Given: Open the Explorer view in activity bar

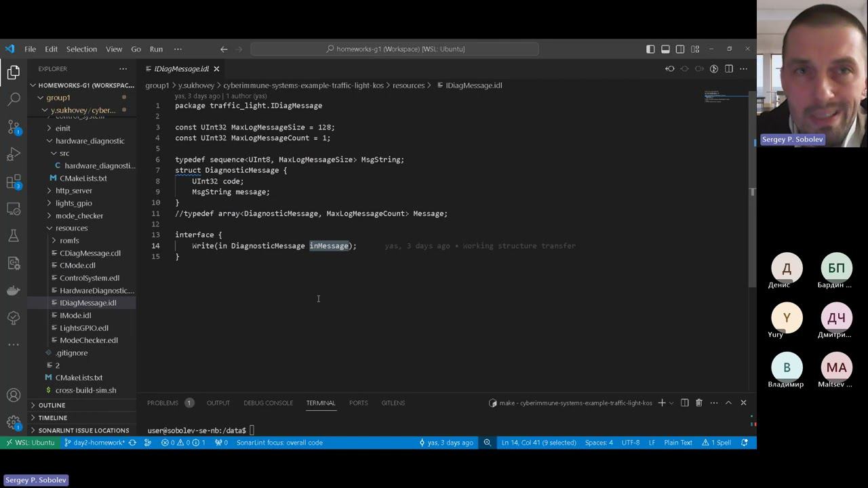Looking at the screenshot, I should [x=14, y=72].
